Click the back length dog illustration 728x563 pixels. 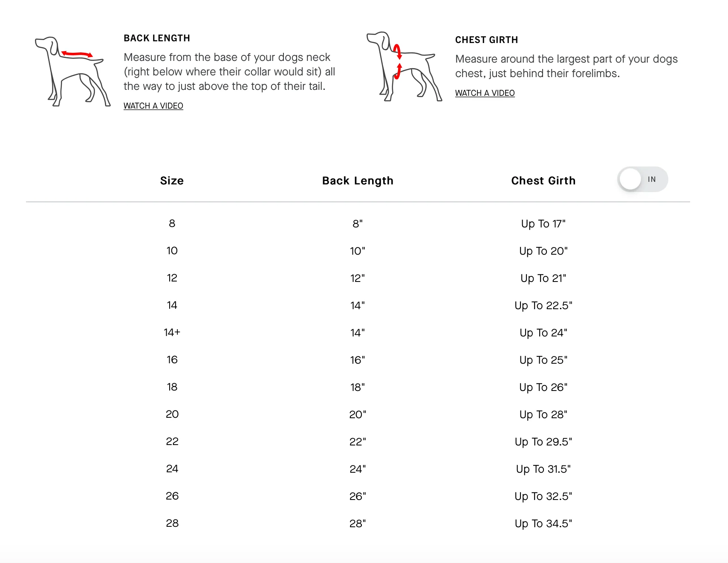click(x=72, y=72)
